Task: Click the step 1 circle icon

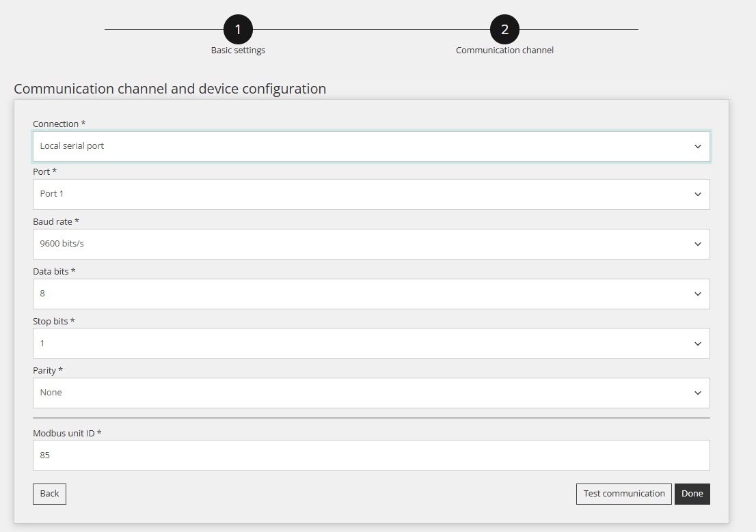Action: coord(238,29)
